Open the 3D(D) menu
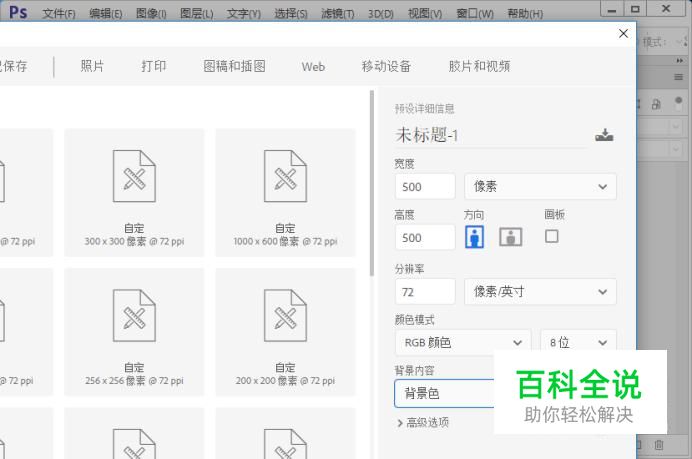 pyautogui.click(x=381, y=14)
